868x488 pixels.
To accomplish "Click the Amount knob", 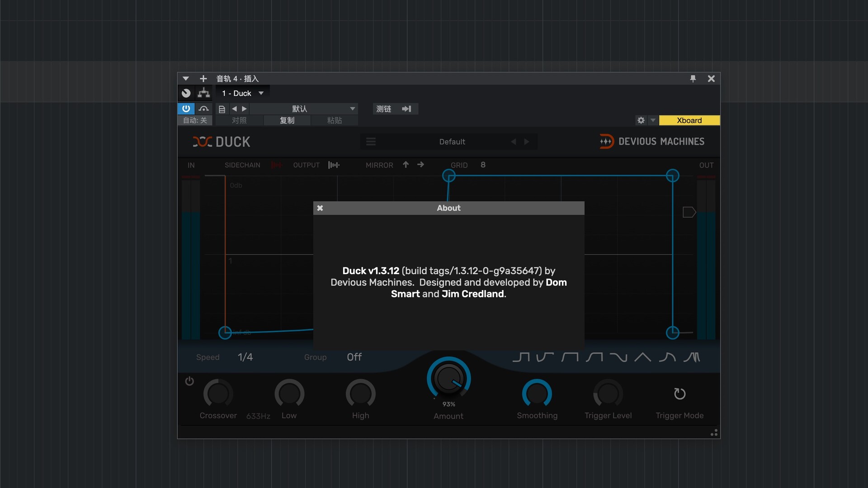I will coord(449,379).
